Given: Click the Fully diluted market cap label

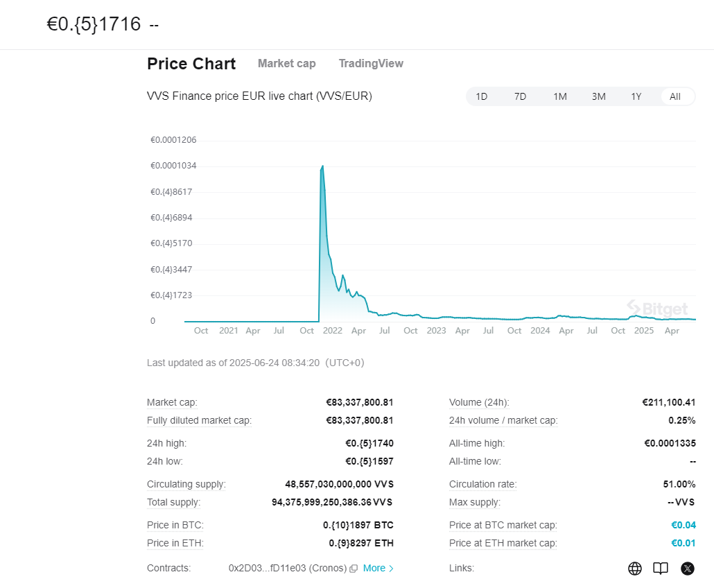Looking at the screenshot, I should click(x=199, y=421).
